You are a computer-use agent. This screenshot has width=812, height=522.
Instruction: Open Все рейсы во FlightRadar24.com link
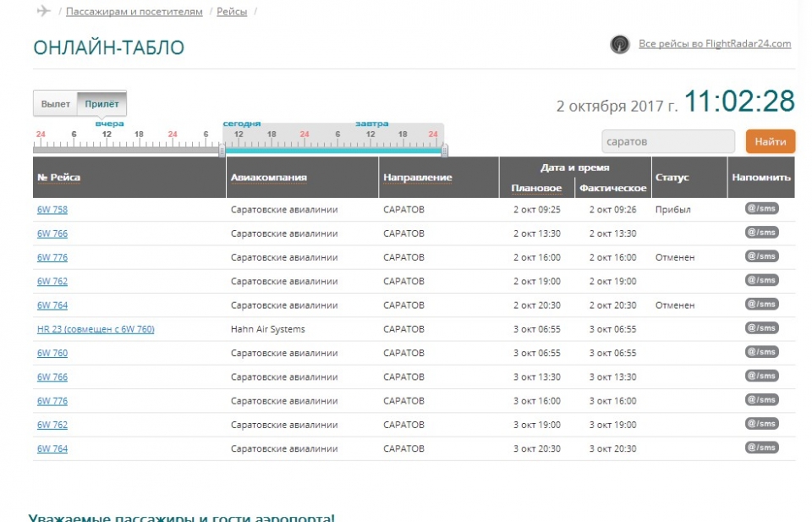[x=715, y=44]
